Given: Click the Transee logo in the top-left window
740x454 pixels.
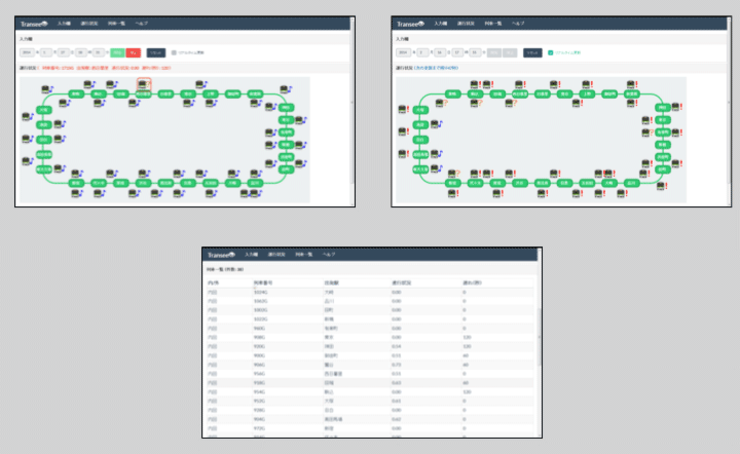Looking at the screenshot, I should click(34, 23).
